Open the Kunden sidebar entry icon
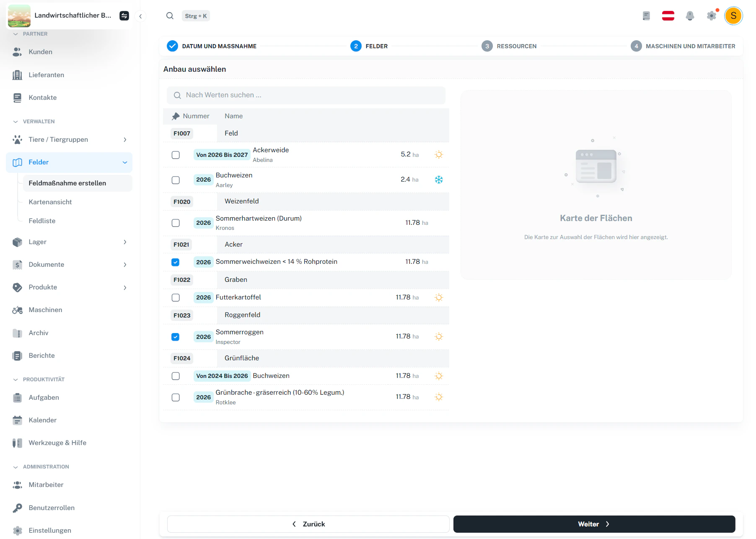 [x=17, y=52]
